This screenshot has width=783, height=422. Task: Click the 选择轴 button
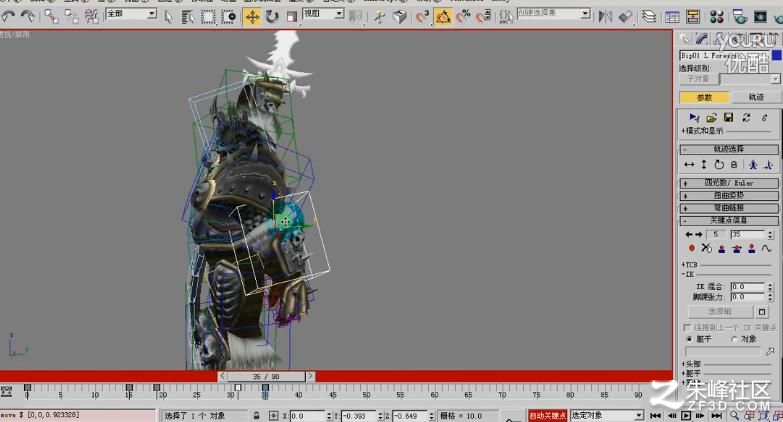click(720, 312)
